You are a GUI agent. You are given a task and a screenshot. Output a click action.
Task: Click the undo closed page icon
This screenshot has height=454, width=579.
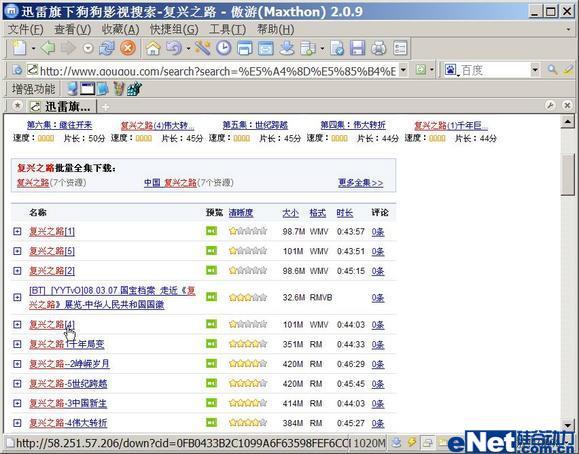point(174,48)
